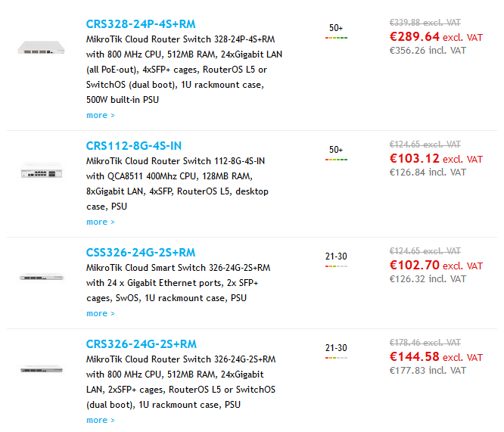Click stock level bar for CSS326-24G-2S+RM

pos(336,266)
